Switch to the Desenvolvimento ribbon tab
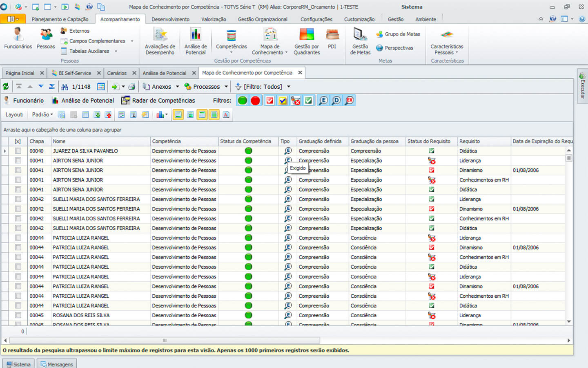 pos(170,19)
